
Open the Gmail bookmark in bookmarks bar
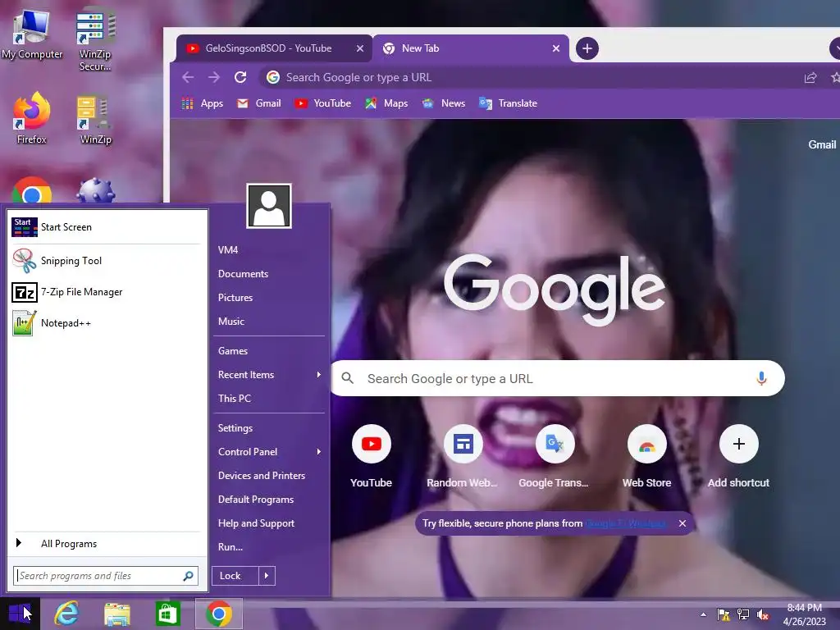tap(258, 103)
